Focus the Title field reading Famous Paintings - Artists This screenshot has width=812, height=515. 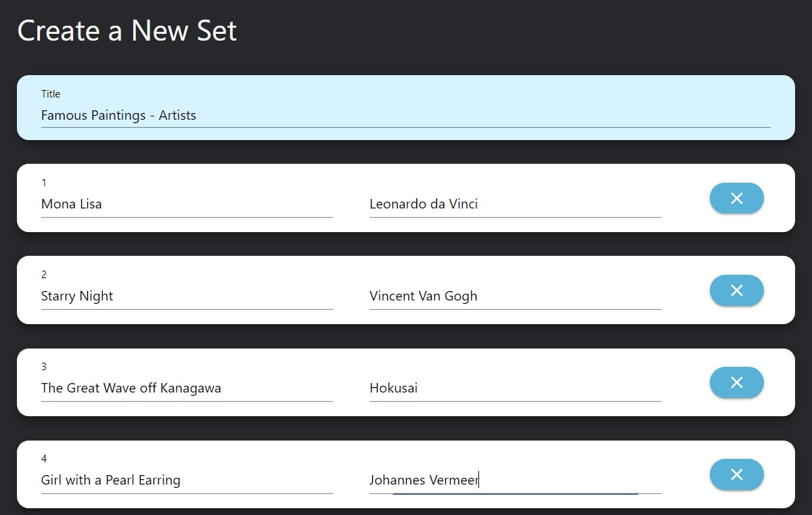(405, 115)
